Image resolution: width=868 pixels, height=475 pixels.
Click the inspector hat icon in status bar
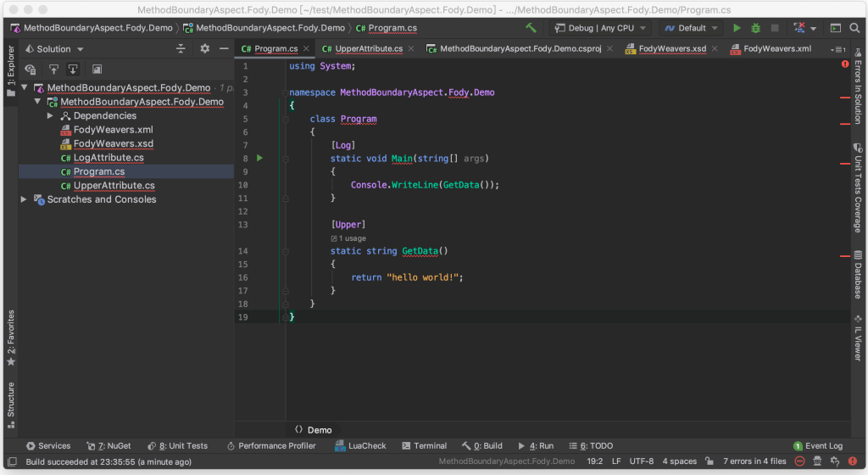[817, 461]
